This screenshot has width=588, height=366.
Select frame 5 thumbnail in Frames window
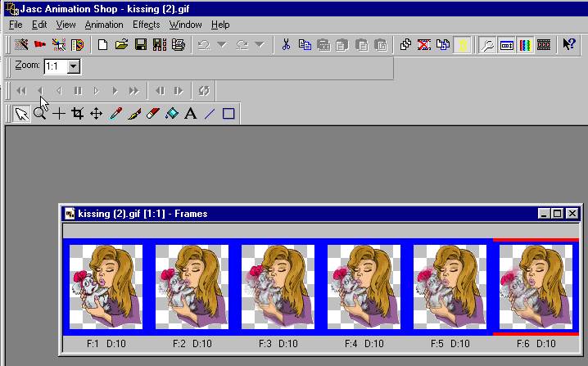point(450,287)
